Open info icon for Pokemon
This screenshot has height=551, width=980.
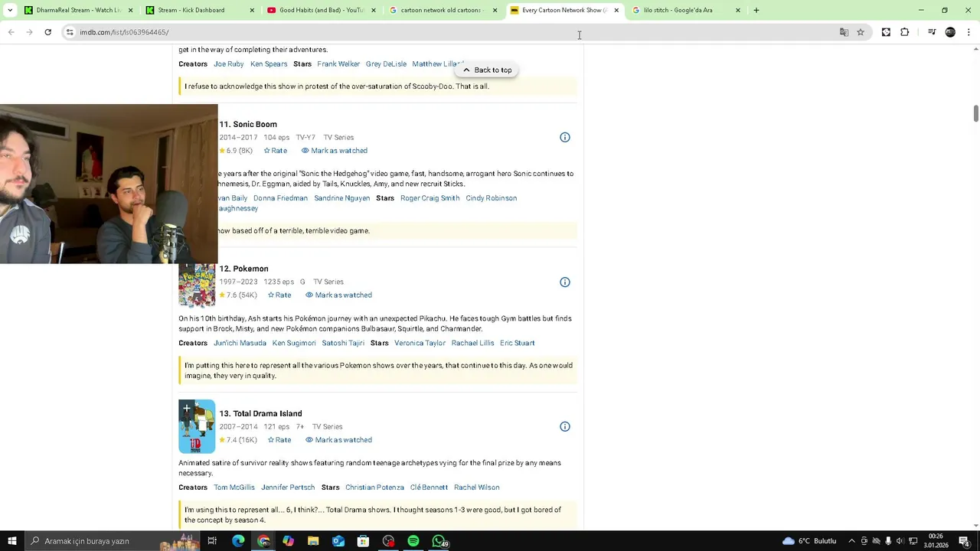point(565,282)
